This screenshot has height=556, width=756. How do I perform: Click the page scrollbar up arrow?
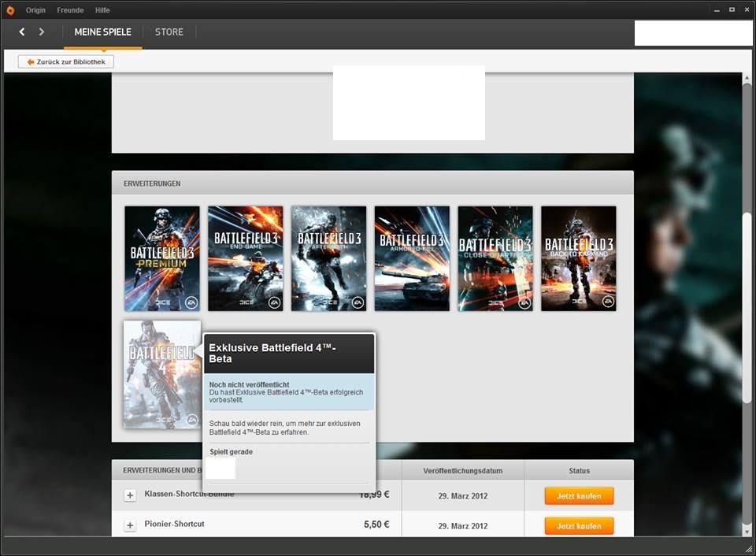click(747, 78)
